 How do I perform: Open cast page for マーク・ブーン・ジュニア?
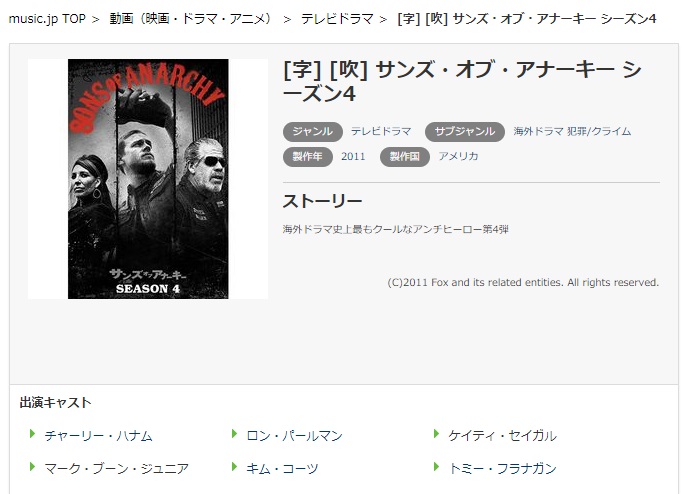[x=116, y=469]
